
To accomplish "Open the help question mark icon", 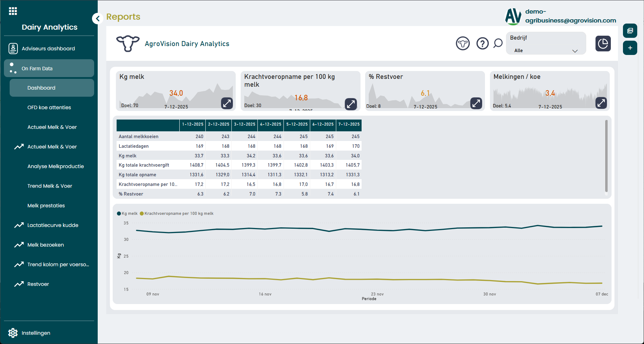I will pyautogui.click(x=482, y=44).
